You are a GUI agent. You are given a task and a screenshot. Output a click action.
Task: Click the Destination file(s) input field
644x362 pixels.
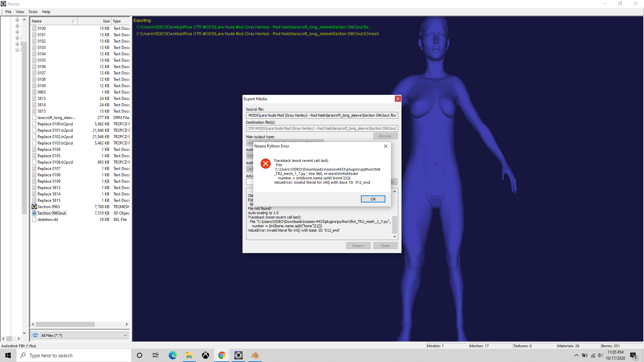click(x=322, y=128)
